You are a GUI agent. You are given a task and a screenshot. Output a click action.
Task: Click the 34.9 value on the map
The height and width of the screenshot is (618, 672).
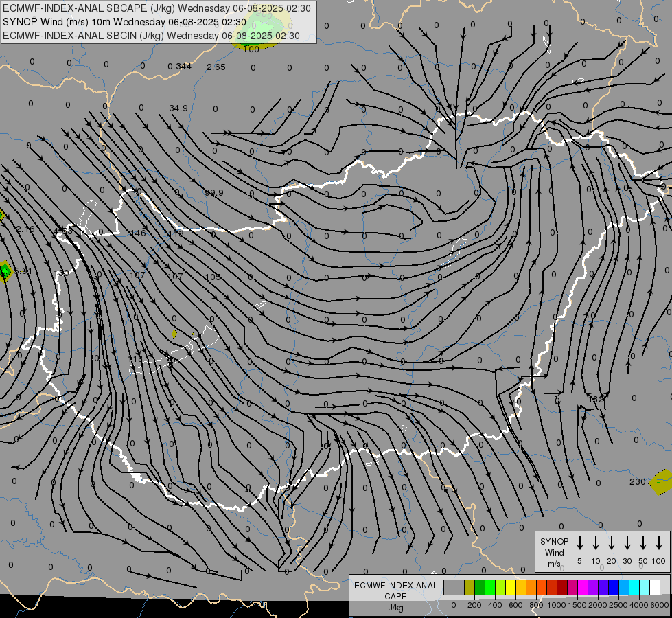pos(178,108)
